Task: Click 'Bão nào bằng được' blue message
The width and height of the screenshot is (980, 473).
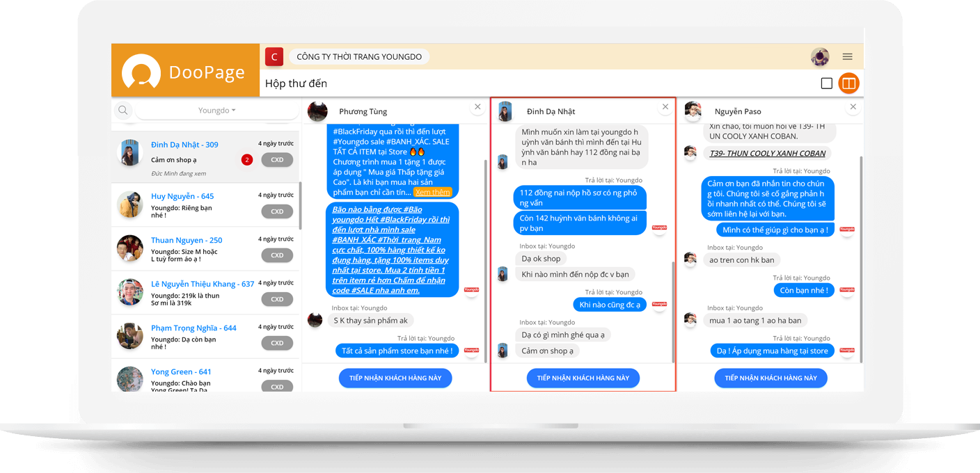Action: coord(393,249)
